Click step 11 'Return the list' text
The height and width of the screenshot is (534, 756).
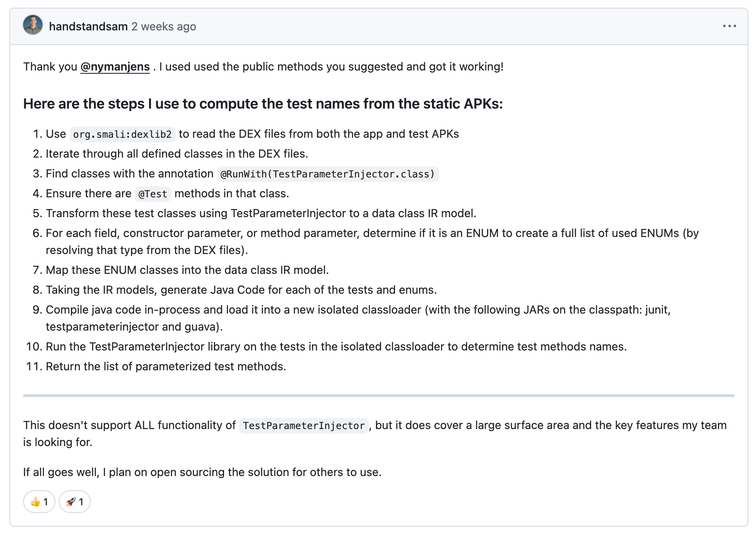pyautogui.click(x=166, y=367)
